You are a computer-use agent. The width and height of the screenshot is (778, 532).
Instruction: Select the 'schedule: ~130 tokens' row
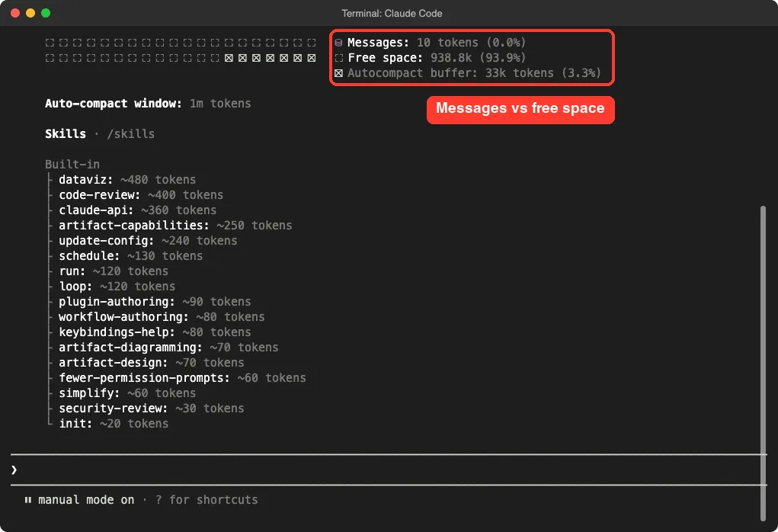click(130, 256)
